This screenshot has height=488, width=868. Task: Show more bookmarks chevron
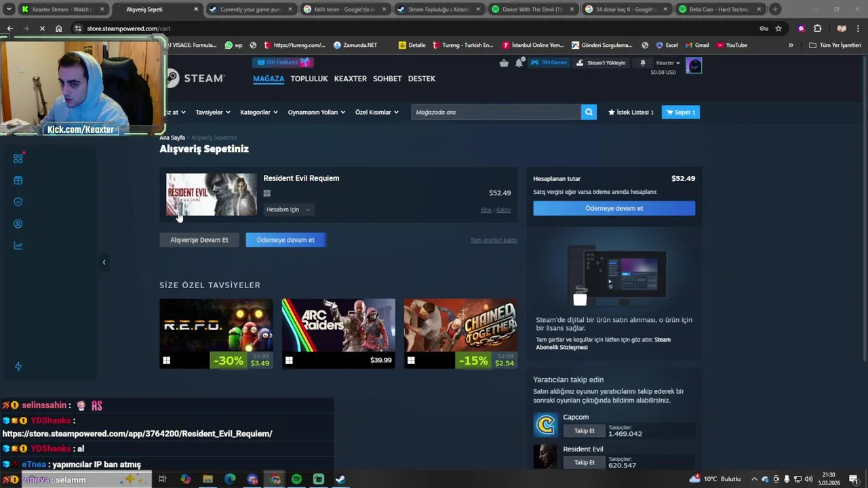tap(791, 45)
